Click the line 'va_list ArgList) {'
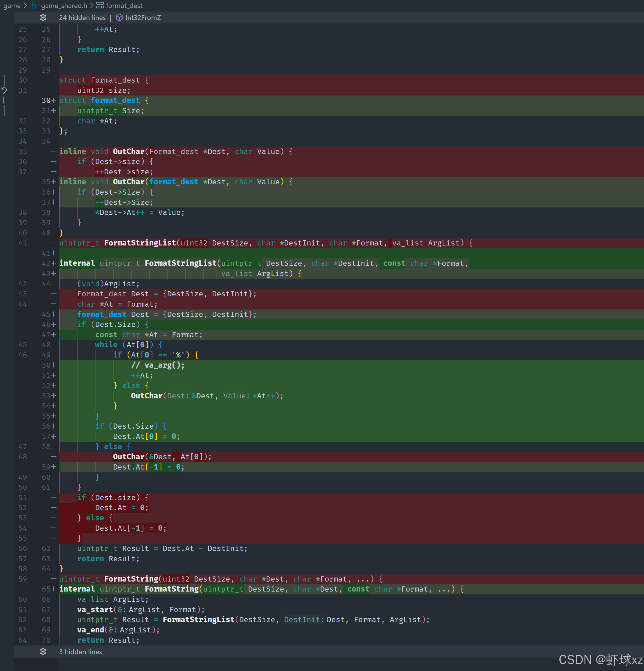 tap(261, 274)
